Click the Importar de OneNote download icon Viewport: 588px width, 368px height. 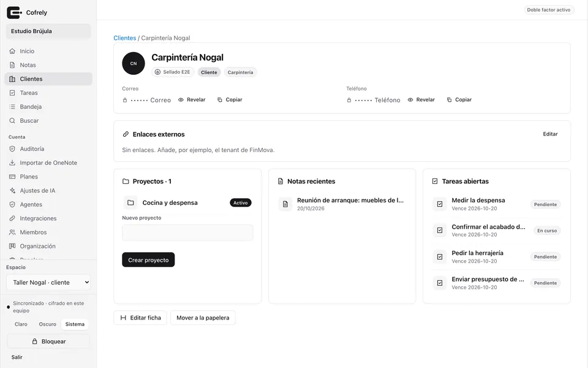pos(12,163)
